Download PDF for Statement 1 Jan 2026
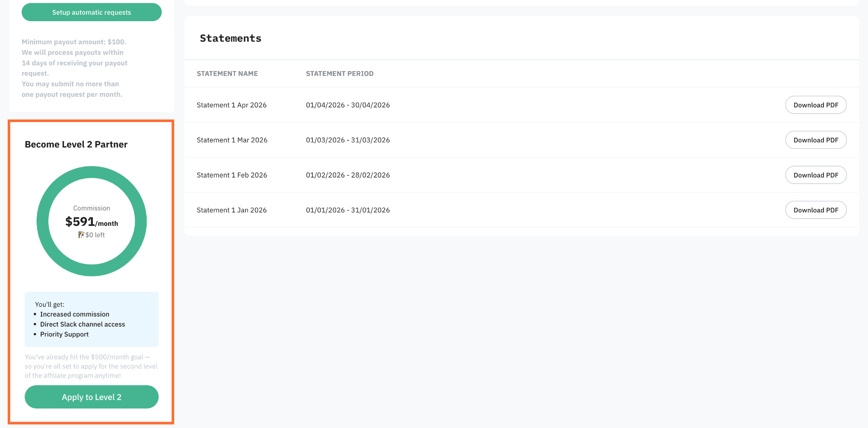The height and width of the screenshot is (428, 868). 816,210
